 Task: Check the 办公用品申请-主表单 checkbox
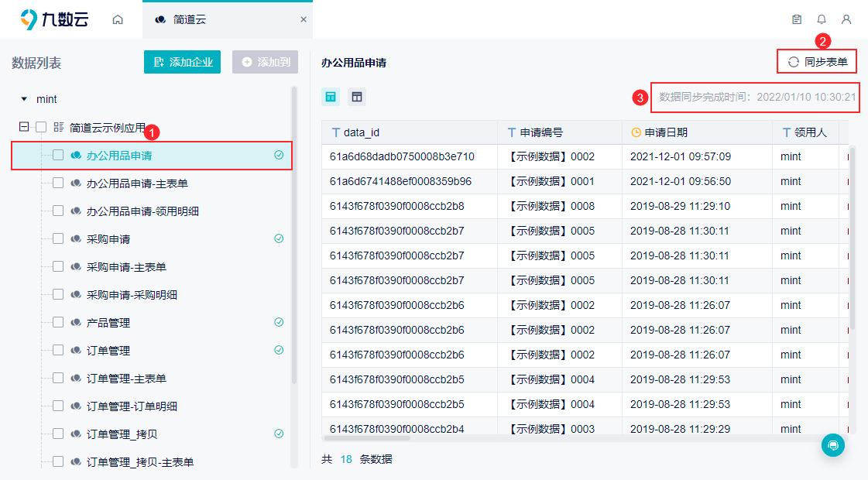click(x=58, y=183)
